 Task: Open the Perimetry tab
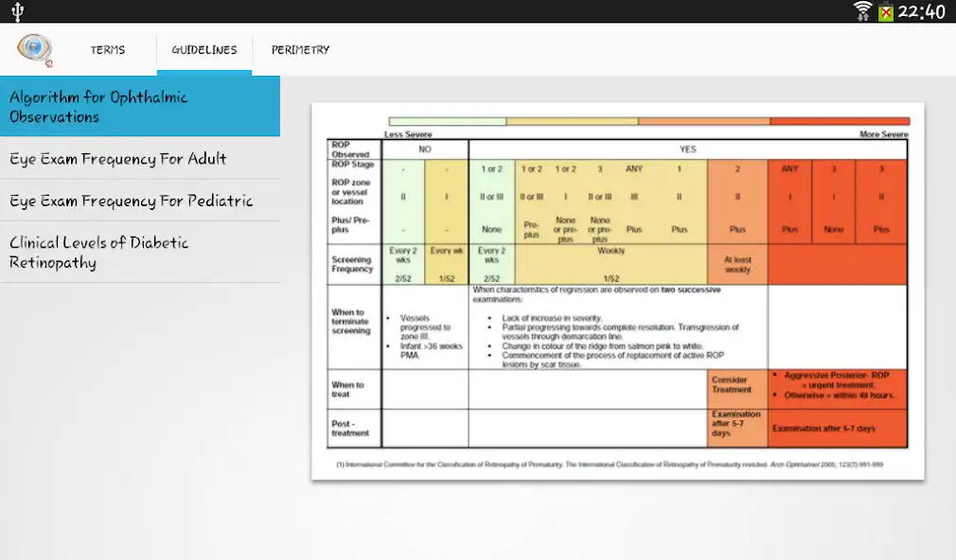[301, 50]
